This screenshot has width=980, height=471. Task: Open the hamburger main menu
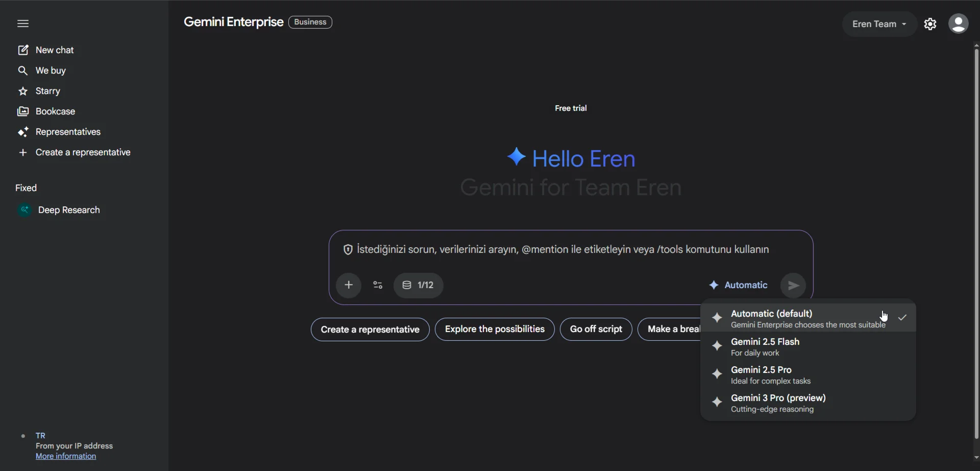click(x=23, y=23)
